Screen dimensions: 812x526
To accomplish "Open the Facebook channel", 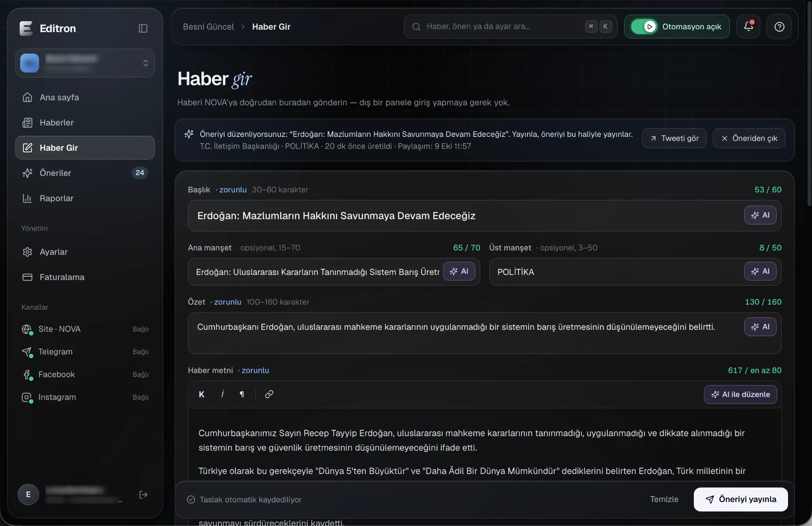I will click(x=85, y=374).
